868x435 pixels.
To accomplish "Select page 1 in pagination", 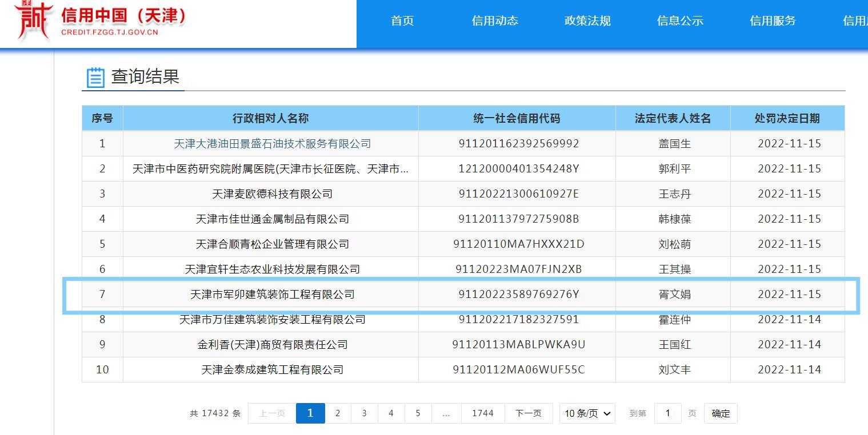I will (310, 413).
